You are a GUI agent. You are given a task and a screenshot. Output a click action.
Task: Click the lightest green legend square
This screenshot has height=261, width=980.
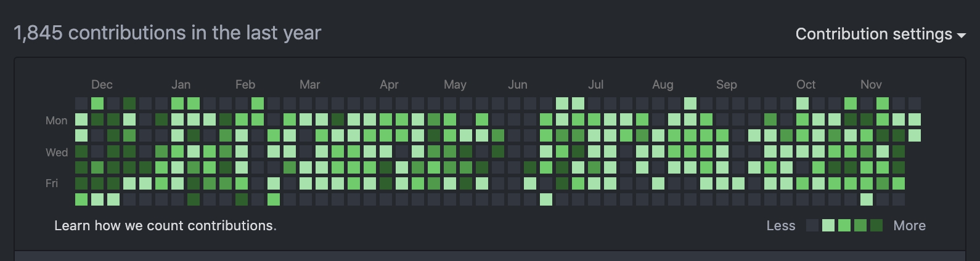tap(828, 225)
